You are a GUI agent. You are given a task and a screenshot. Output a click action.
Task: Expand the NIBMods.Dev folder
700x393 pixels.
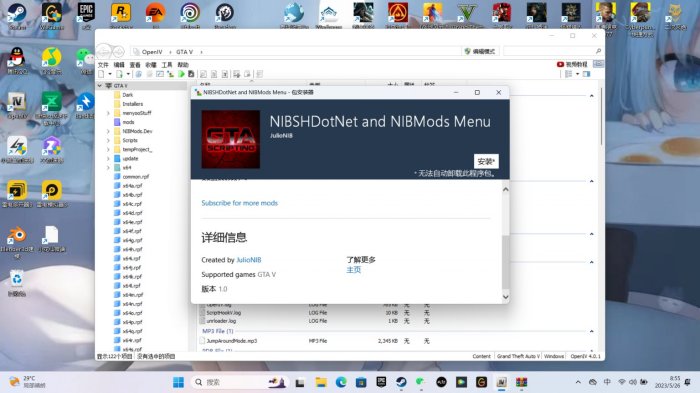[x=108, y=131]
